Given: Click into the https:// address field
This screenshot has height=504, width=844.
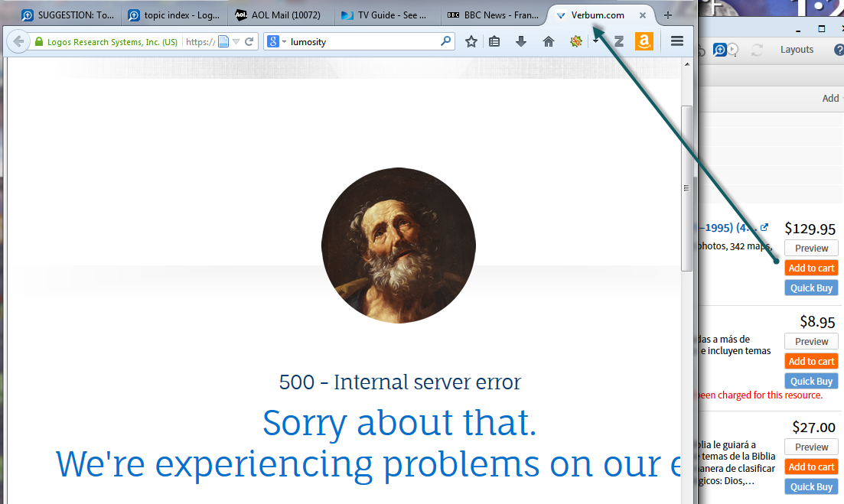Looking at the screenshot, I should tap(200, 42).
